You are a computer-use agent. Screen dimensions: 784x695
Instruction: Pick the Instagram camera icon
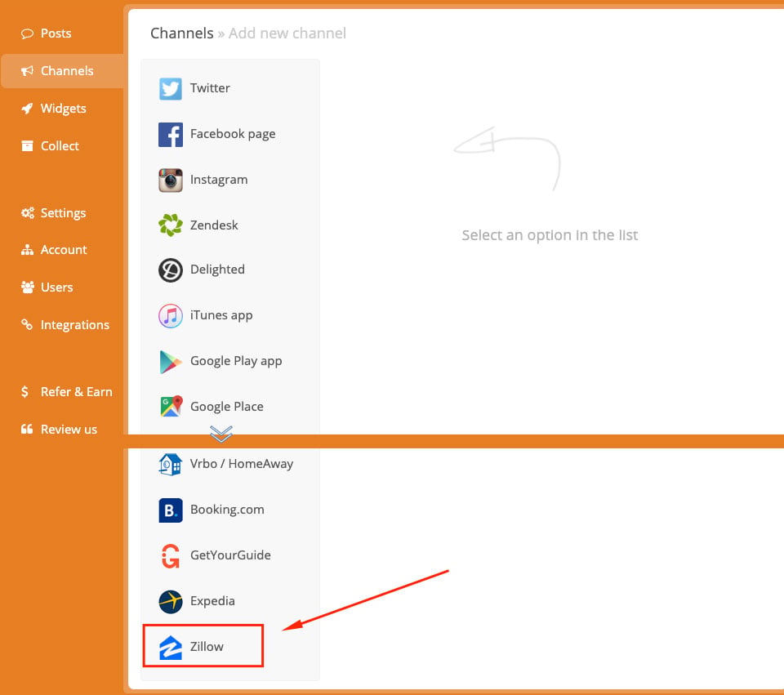(x=171, y=180)
